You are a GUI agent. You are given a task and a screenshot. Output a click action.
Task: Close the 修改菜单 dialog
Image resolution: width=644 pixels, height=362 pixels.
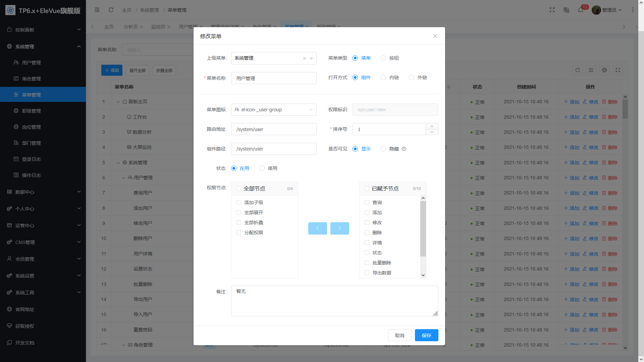point(435,36)
